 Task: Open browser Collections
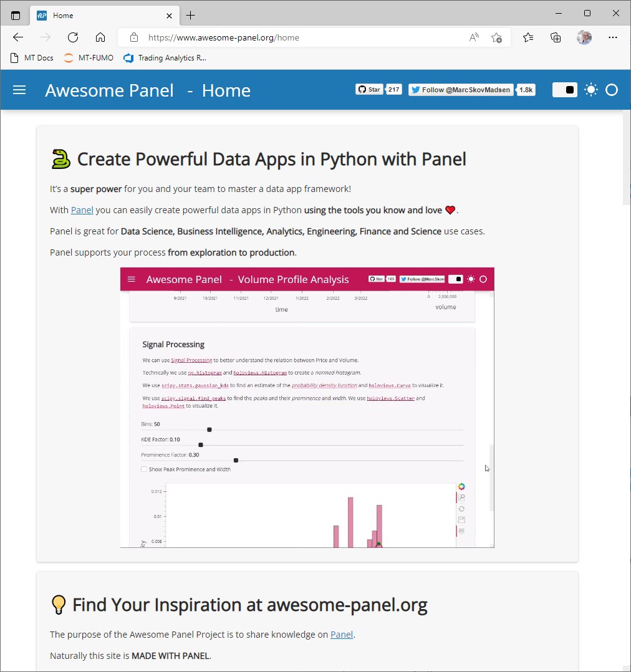[556, 37]
